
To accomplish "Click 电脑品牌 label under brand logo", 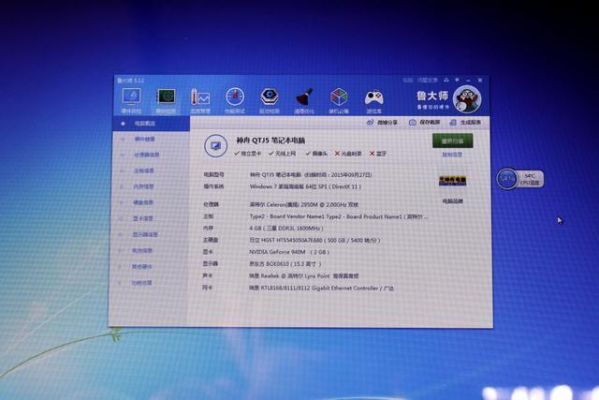I will point(453,201).
